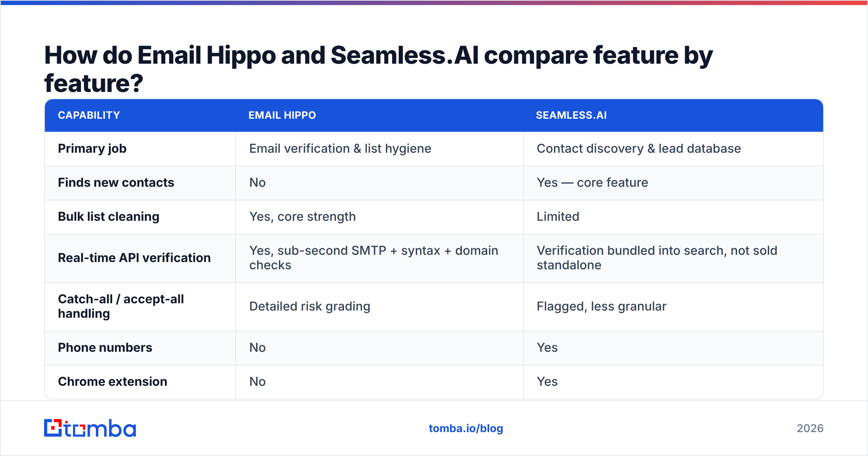This screenshot has height=456, width=868.
Task: Click 'No' in Phone numbers row
Action: tap(258, 348)
